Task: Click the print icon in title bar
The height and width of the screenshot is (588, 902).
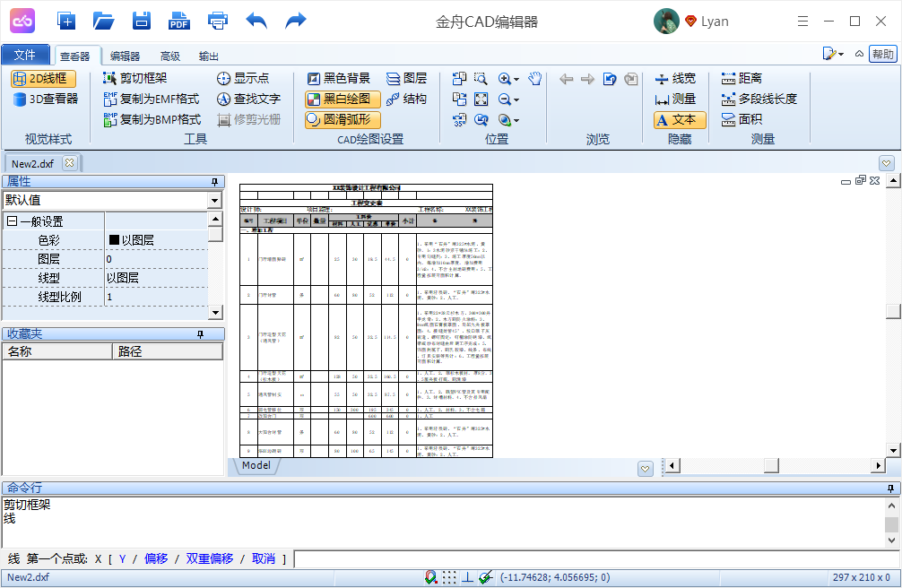Action: 218,21
